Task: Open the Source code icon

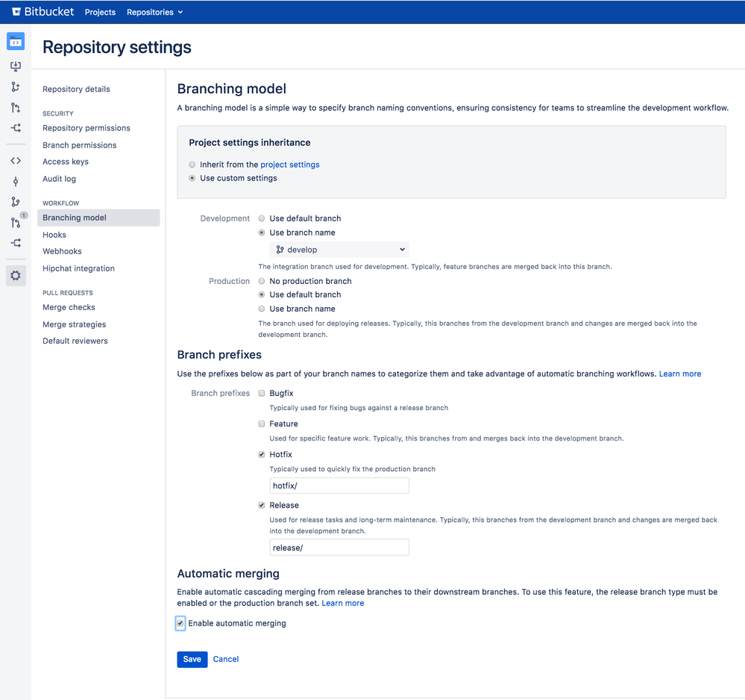Action: (16, 160)
